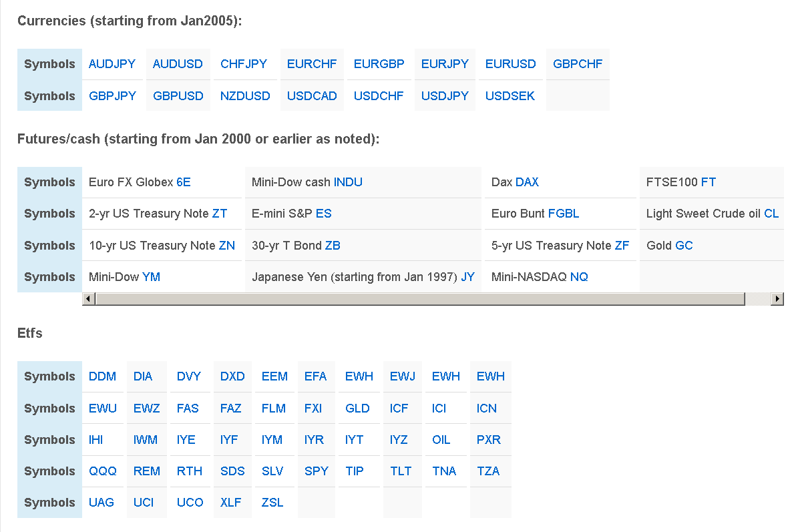Click the 30-yr T Bond ZB link

333,246
